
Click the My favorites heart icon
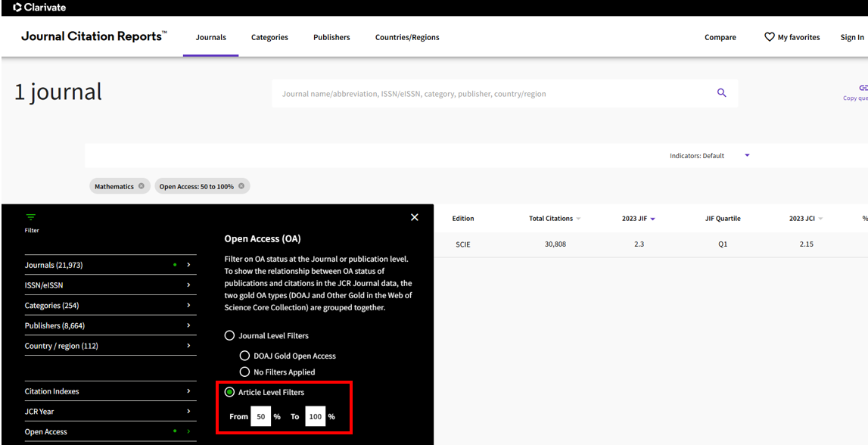769,37
